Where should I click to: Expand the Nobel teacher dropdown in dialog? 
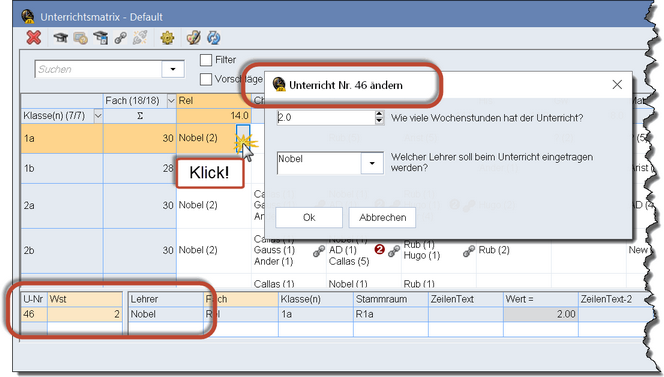pyautogui.click(x=372, y=163)
